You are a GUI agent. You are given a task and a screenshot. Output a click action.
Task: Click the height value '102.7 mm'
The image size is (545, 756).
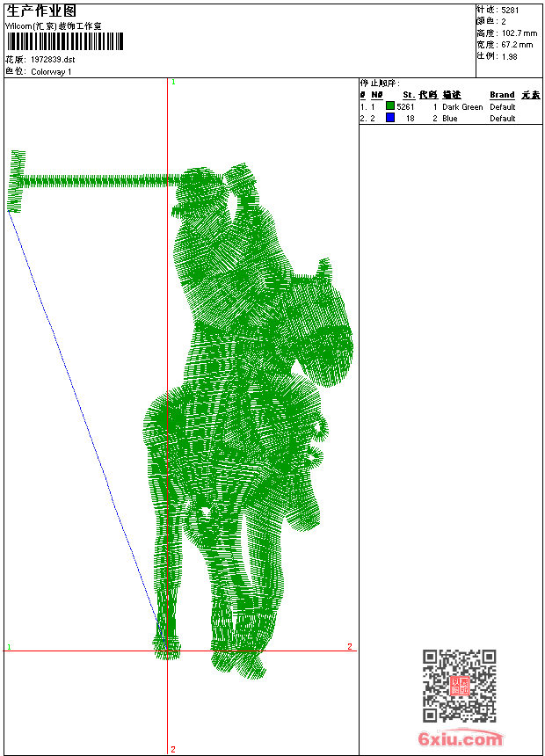pos(520,33)
